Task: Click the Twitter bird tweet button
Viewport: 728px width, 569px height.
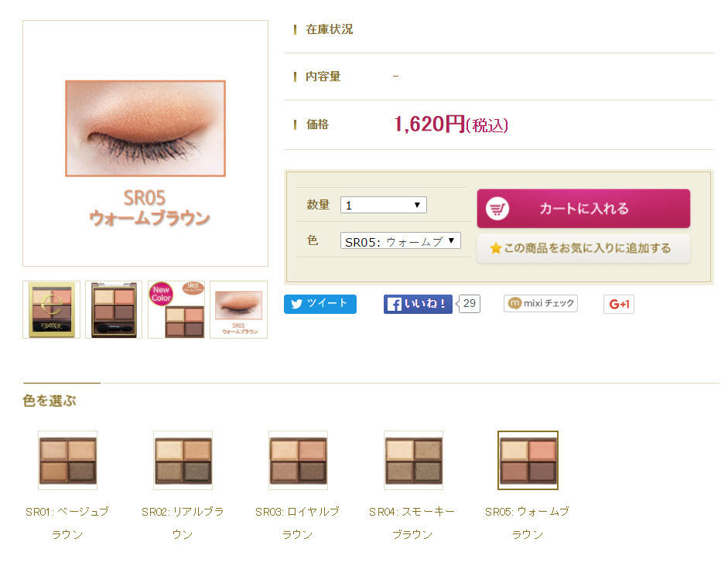Action: 320,304
